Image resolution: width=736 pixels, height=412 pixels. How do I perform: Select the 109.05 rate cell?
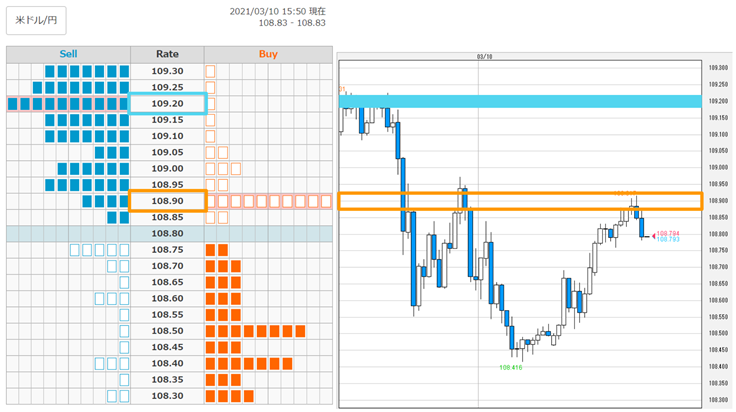point(167,153)
